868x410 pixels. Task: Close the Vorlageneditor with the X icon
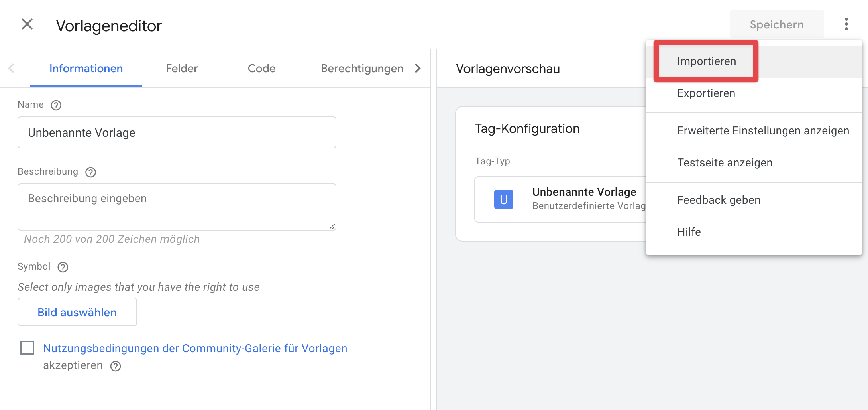tap(27, 24)
